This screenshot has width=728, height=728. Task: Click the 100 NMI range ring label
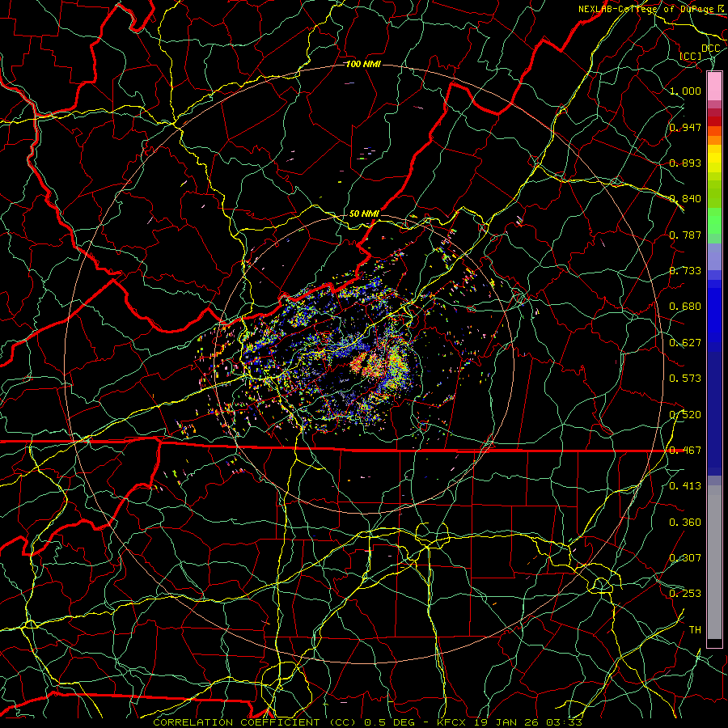tap(363, 64)
